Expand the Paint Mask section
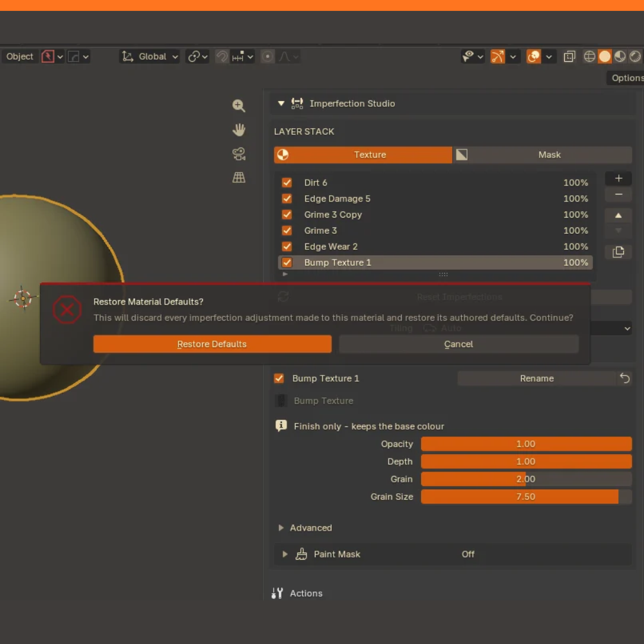Viewport: 644px width, 644px height. coord(285,554)
